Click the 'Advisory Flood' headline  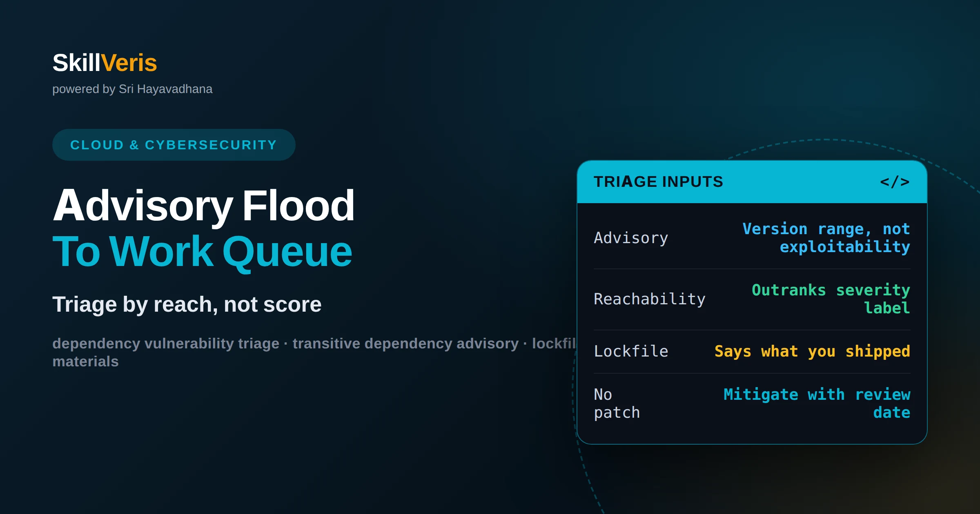tap(204, 206)
